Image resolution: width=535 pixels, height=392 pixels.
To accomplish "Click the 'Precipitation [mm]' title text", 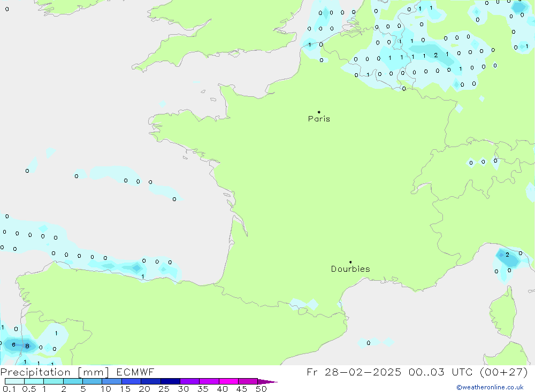I will point(55,372).
